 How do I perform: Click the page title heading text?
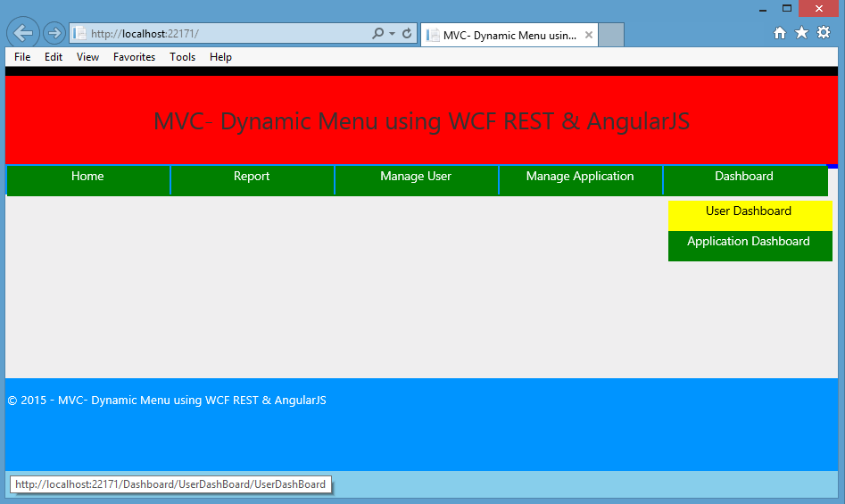click(x=421, y=121)
